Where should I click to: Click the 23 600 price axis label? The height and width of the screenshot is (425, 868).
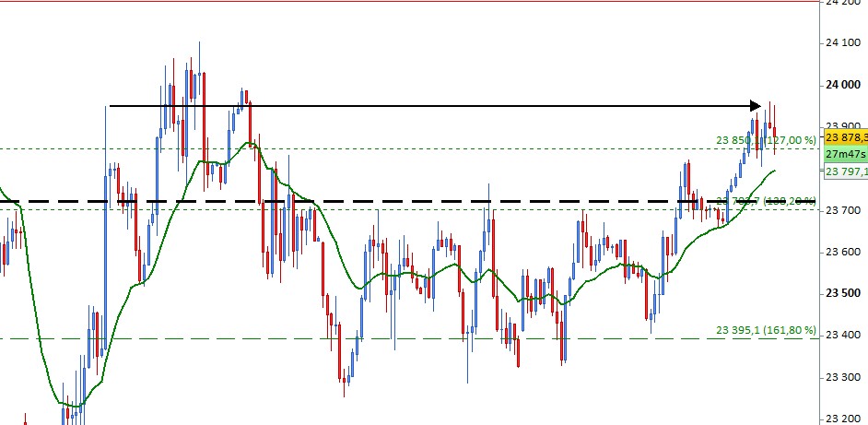[843, 252]
